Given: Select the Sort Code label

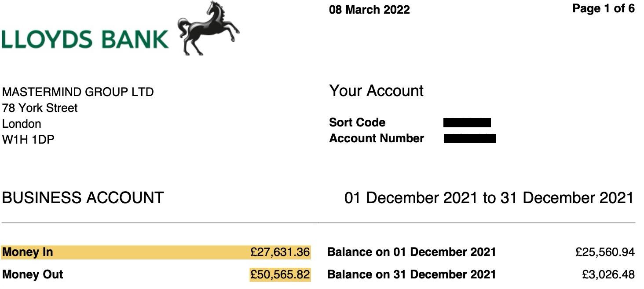Looking at the screenshot, I should 357,122.
